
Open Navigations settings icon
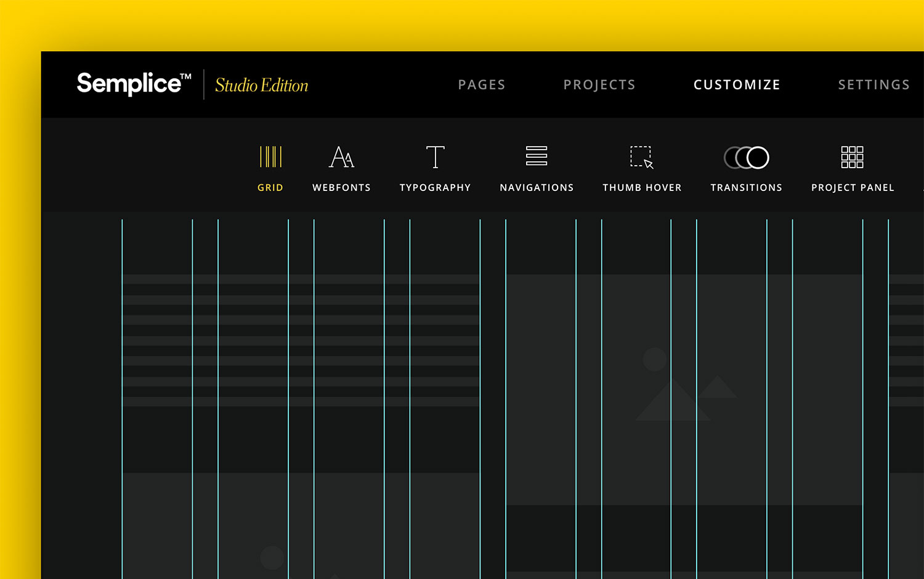(535, 157)
